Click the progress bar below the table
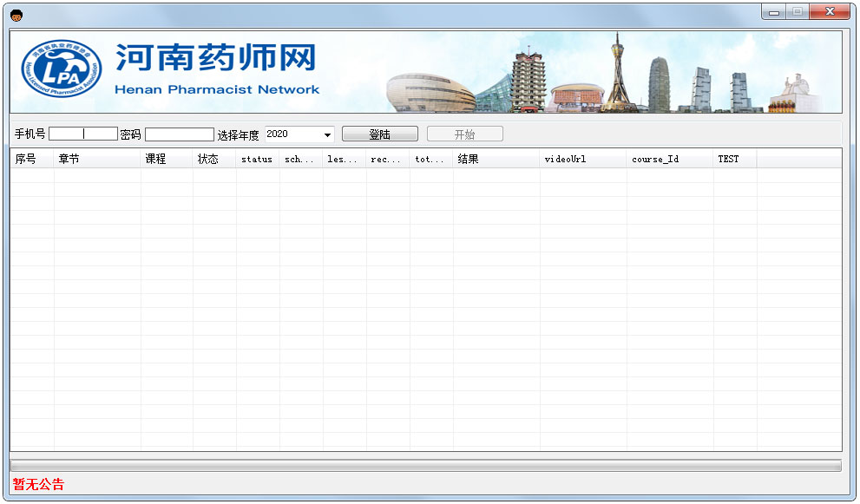The width and height of the screenshot is (860, 504). point(425,466)
